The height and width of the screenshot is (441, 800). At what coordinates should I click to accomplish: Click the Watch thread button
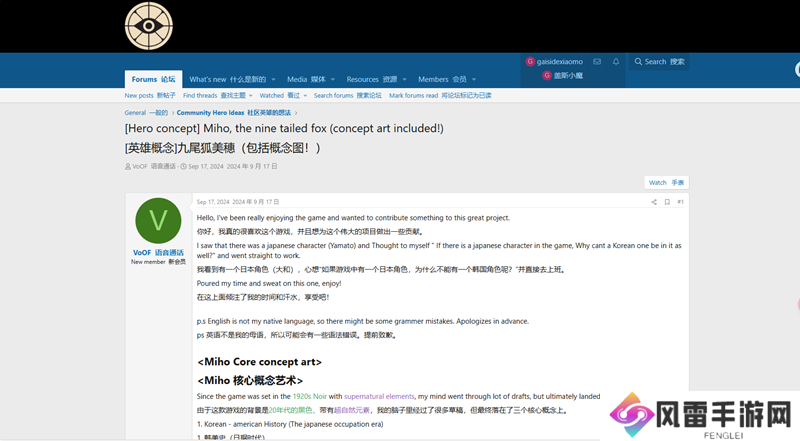pos(666,182)
